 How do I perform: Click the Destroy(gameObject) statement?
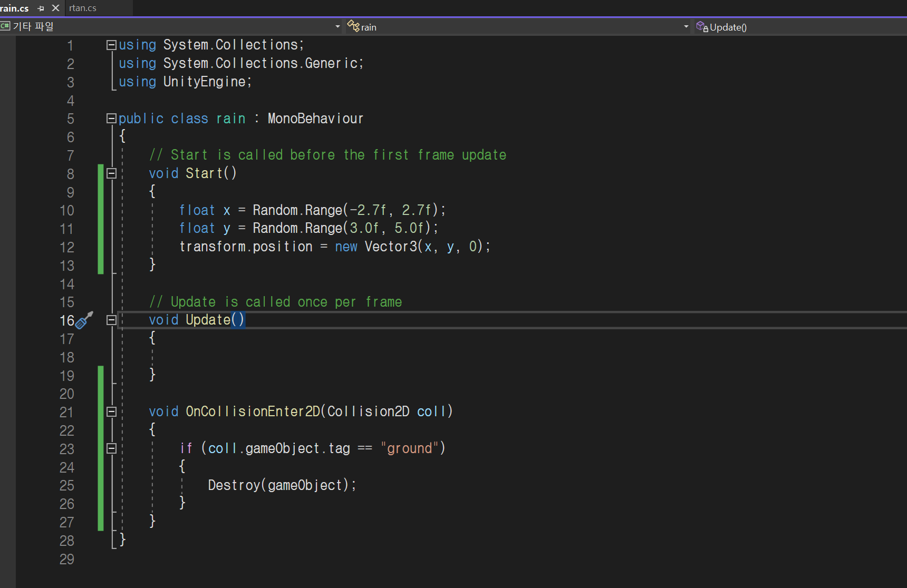click(282, 485)
